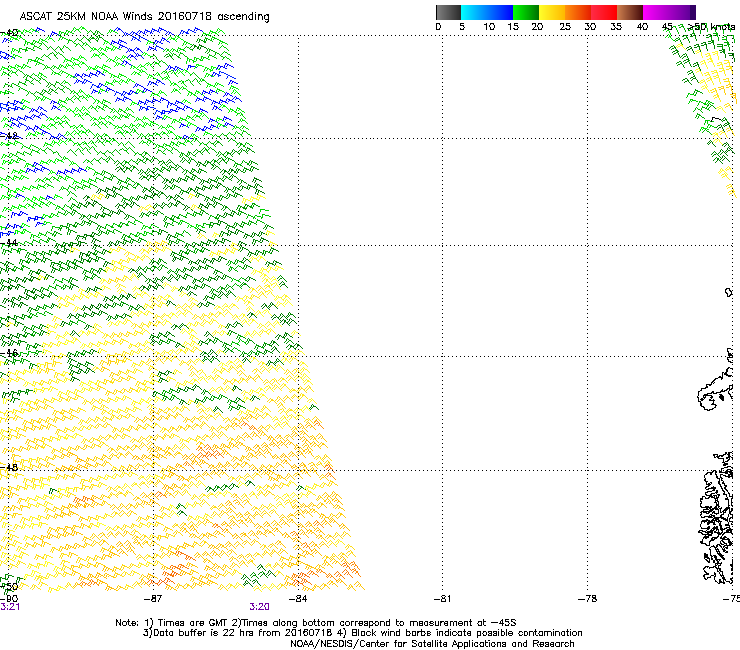Pick the green 15-20 knots color bar segment
This screenshot has height=650, width=740.
pyautogui.click(x=526, y=12)
